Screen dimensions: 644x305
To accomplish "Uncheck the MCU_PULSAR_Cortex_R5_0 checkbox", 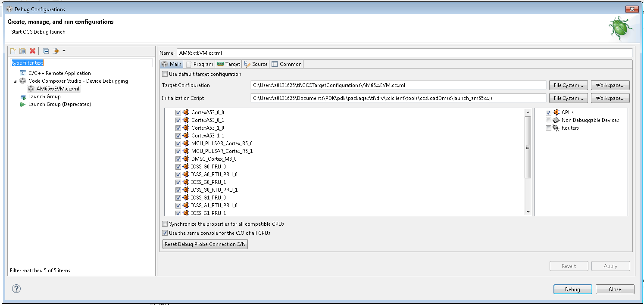I will click(178, 143).
